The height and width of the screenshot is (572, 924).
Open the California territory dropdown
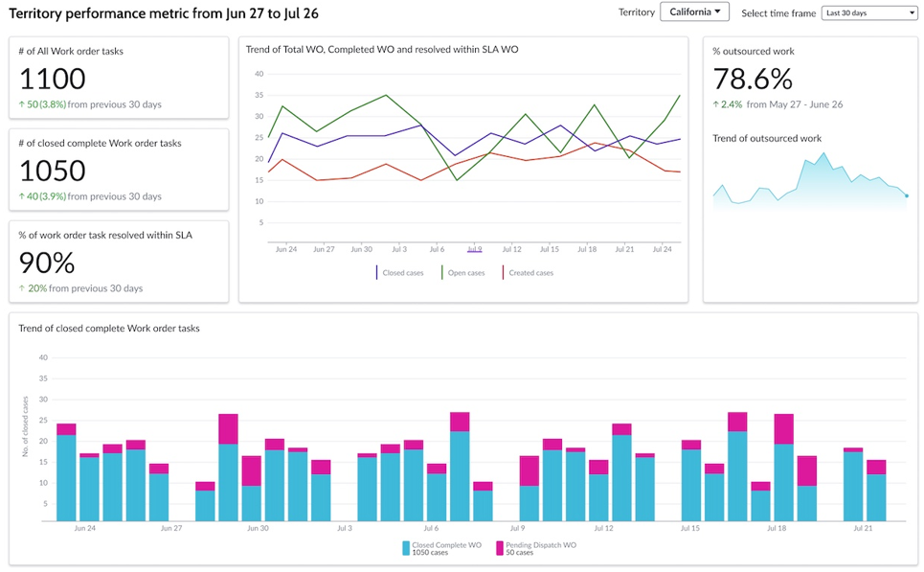(694, 11)
